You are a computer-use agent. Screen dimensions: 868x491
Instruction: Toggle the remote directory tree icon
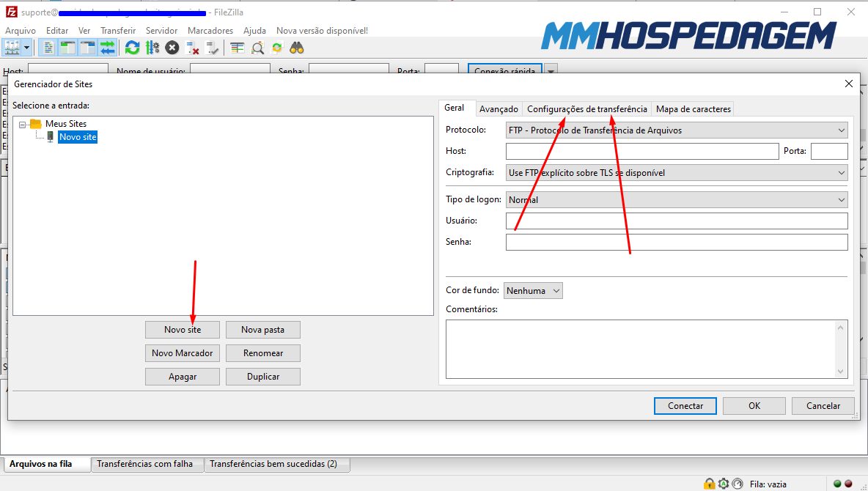[87, 48]
